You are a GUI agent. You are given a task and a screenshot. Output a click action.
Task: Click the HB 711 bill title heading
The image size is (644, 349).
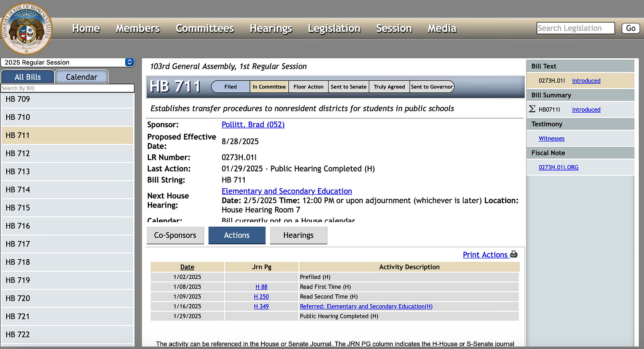coord(175,87)
